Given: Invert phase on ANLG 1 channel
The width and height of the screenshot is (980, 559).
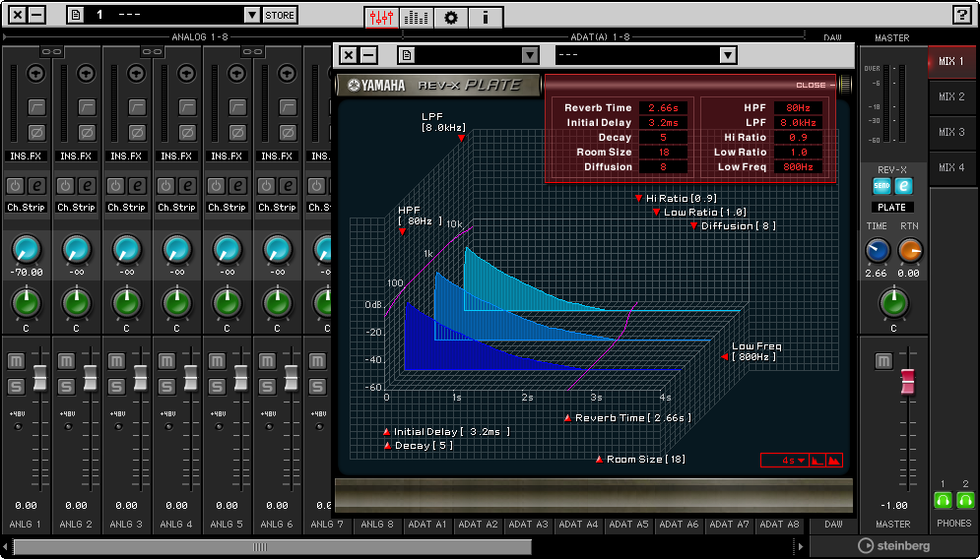Looking at the screenshot, I should (36, 133).
